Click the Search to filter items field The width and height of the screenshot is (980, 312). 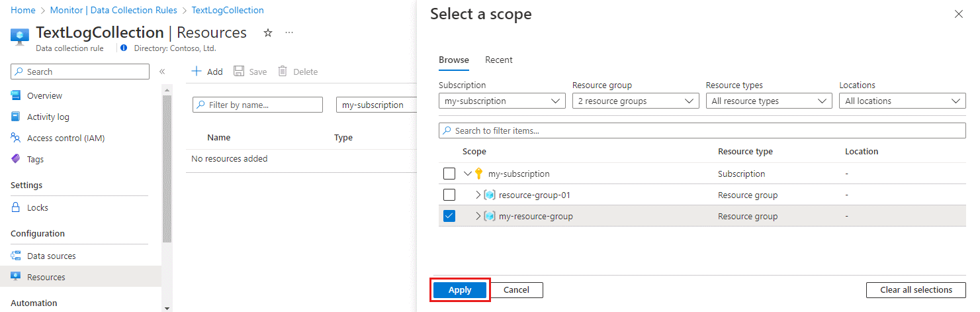702,130
